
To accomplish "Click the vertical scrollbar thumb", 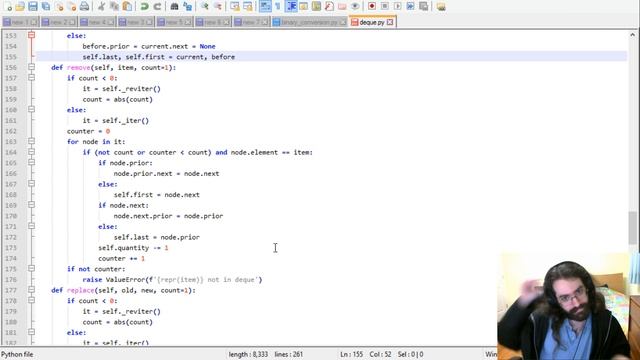I will (632, 228).
